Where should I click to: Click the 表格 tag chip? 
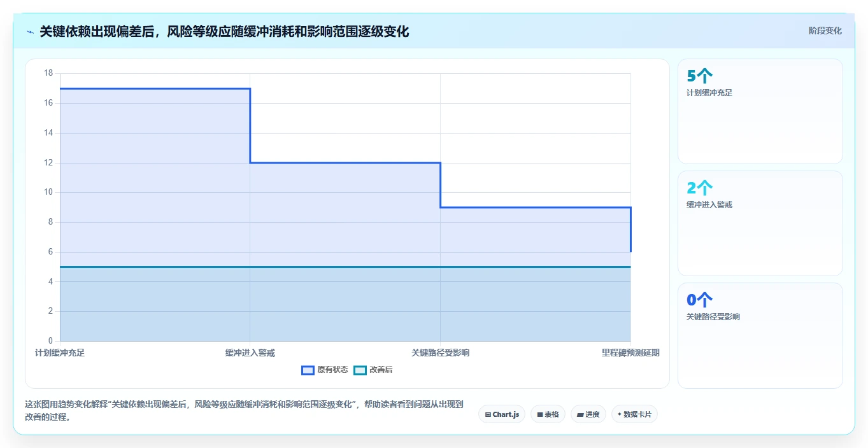(548, 414)
